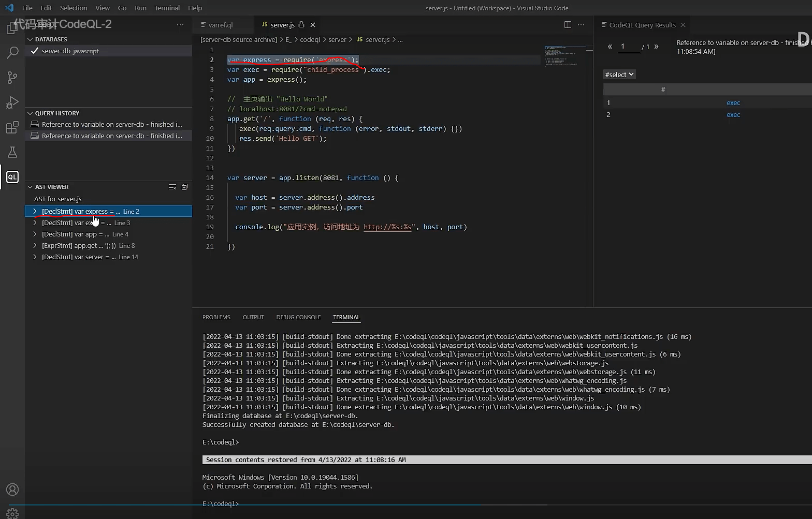Click the CodeQL QL icon in activity bar

[12, 177]
